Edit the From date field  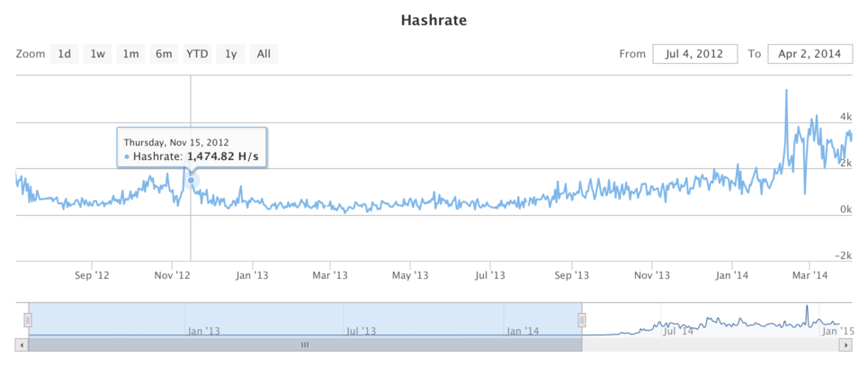pyautogui.click(x=695, y=54)
